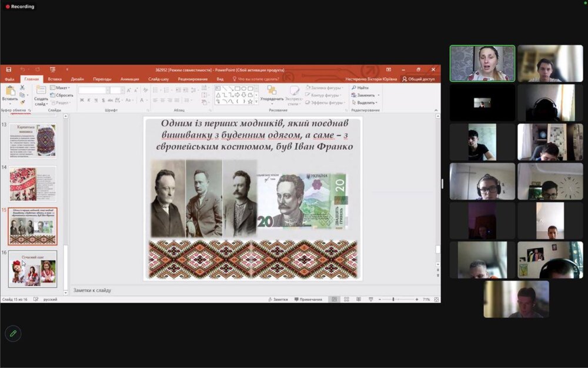The width and height of the screenshot is (588, 368).
Task: Select the oval shape in shapes gallery
Action: [244, 89]
